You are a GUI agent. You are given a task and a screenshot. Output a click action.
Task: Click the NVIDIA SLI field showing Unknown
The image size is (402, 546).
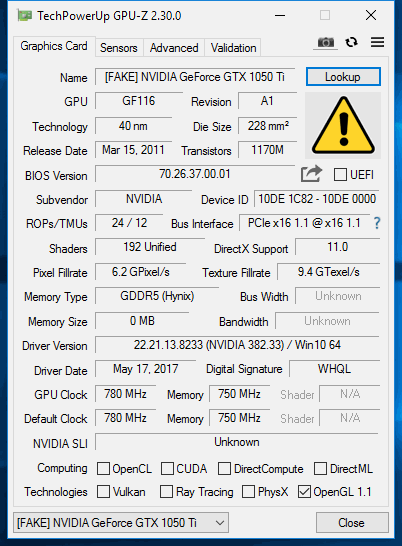237,442
